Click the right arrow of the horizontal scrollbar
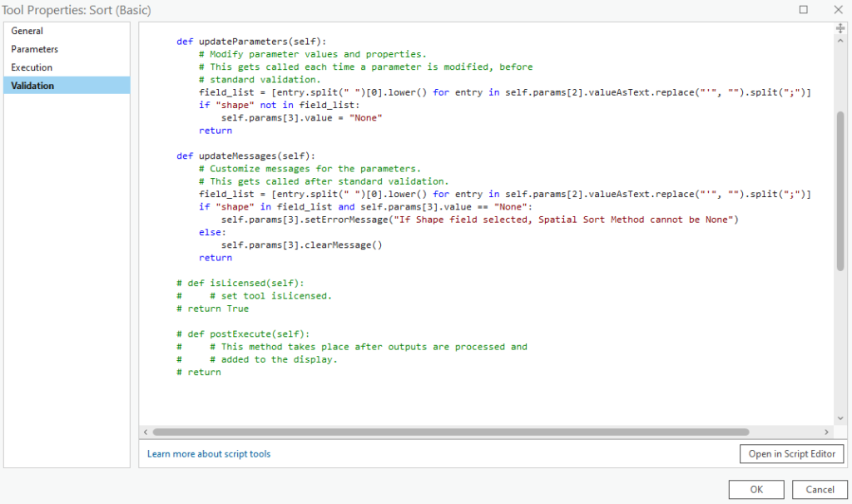The image size is (852, 504). [x=825, y=432]
